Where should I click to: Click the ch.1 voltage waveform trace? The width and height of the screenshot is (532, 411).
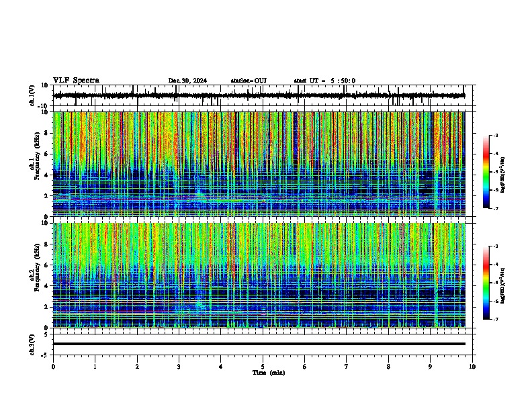coord(259,95)
